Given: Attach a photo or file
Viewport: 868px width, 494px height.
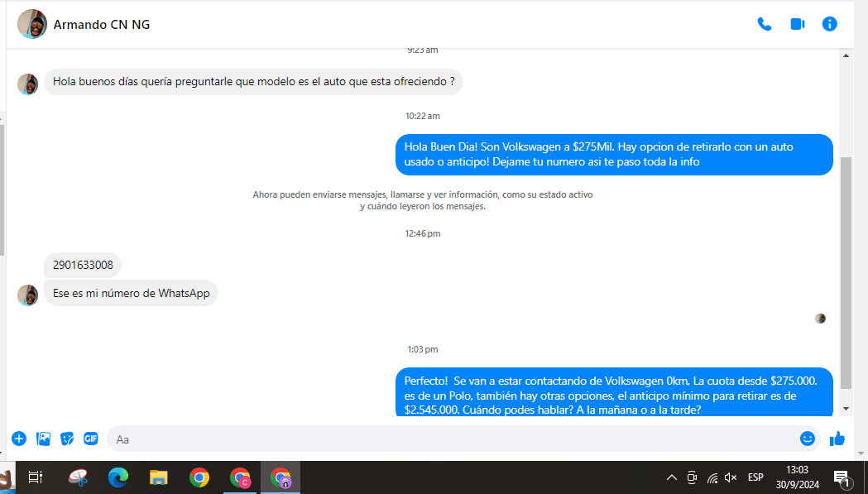Looking at the screenshot, I should click(x=43, y=439).
